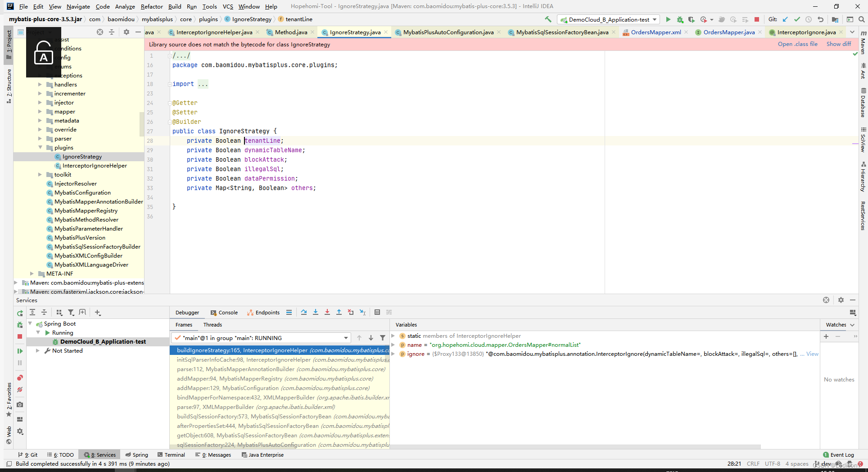Resume Program in the Services left toolbar
Image resolution: width=868 pixels, height=472 pixels.
pos(20,351)
